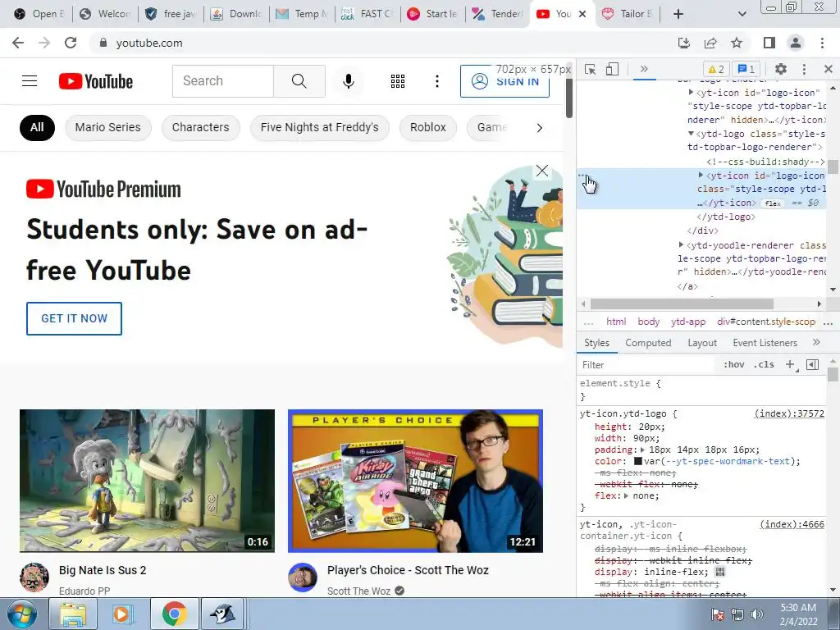Open the YouTube hamburger guide menu
Viewport: 840px width, 630px height.
coord(30,81)
